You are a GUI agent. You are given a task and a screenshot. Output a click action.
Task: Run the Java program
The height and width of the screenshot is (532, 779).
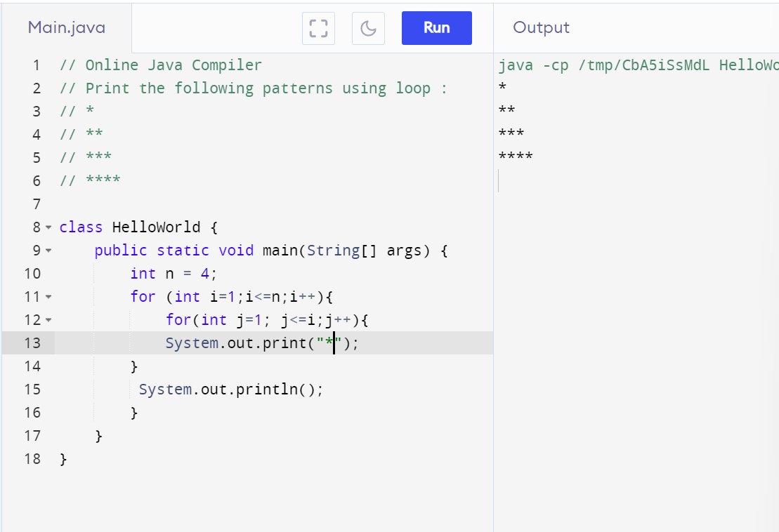(x=437, y=28)
